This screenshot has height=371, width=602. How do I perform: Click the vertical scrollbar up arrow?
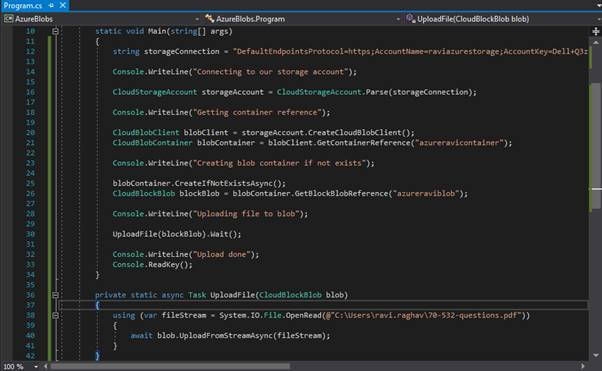[596, 42]
